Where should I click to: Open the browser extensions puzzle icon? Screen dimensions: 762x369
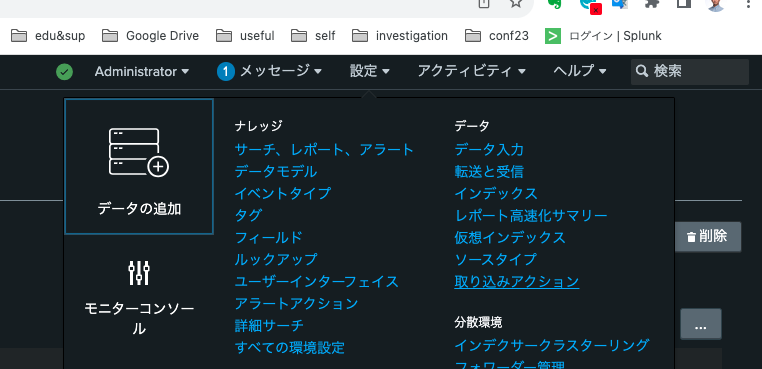click(x=652, y=3)
